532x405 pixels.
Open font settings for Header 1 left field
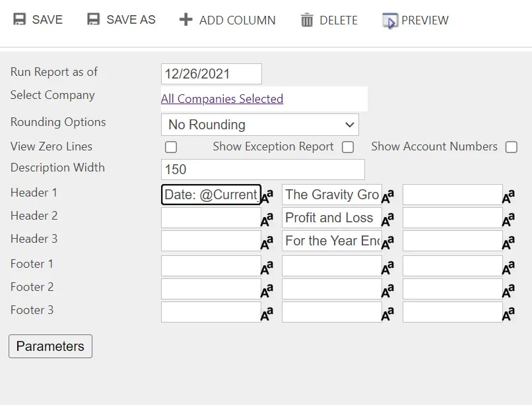click(x=267, y=196)
